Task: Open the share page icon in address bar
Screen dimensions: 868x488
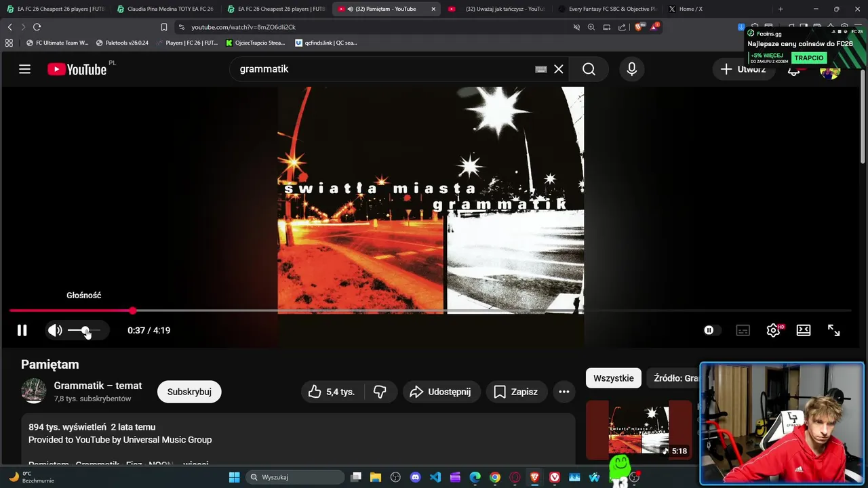Action: click(x=622, y=27)
